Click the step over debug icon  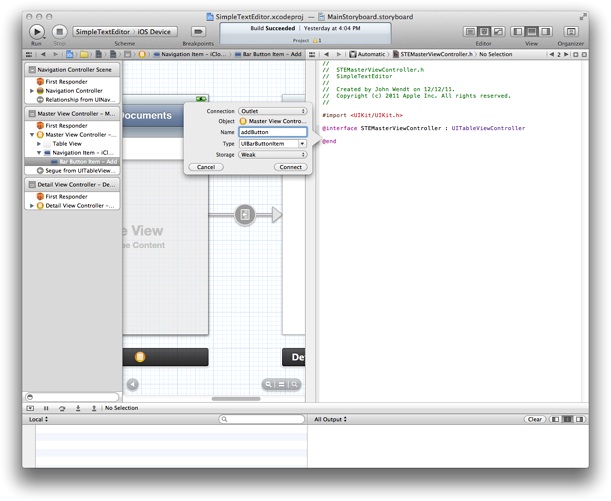(x=62, y=408)
